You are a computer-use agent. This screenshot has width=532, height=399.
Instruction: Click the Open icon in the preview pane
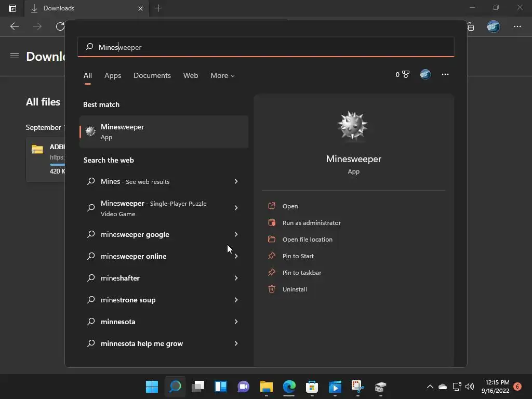pos(272,206)
